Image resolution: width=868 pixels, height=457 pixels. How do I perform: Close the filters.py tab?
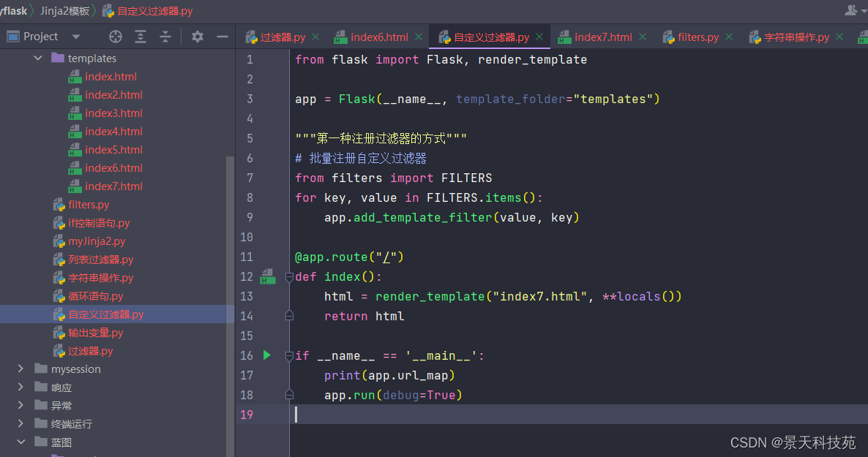[729, 37]
